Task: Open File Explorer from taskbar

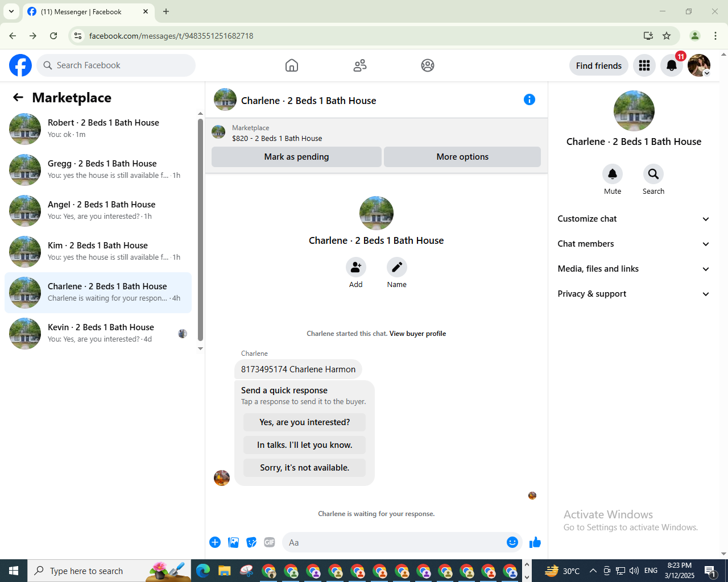Action: pyautogui.click(x=225, y=571)
